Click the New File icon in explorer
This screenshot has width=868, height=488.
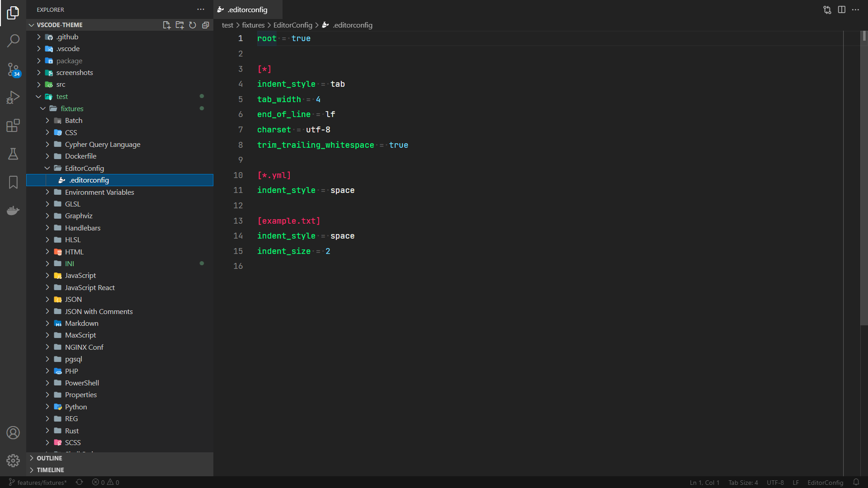tap(166, 25)
